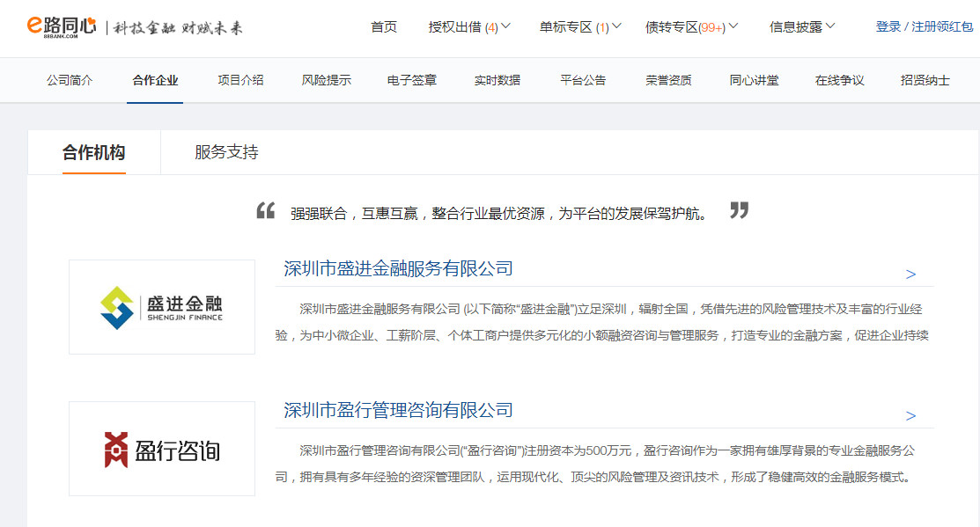This screenshot has height=527, width=980.
Task: Open the 同心讲堂 section
Action: point(755,80)
